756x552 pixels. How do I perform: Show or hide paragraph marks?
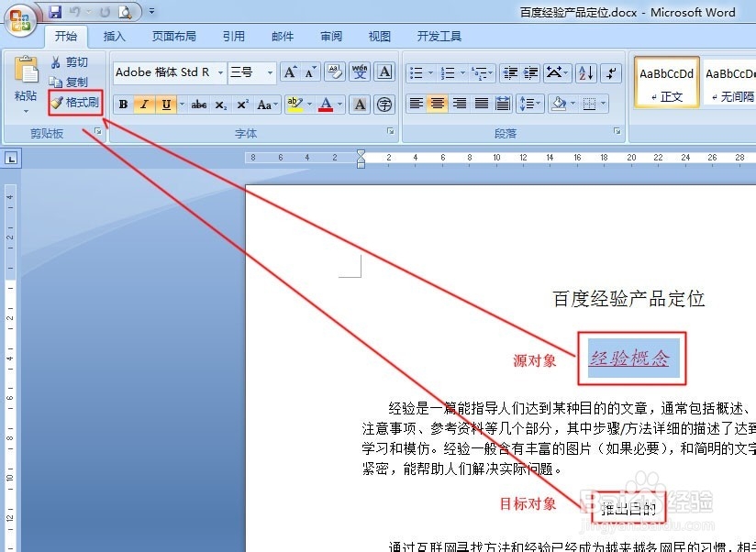[x=611, y=73]
